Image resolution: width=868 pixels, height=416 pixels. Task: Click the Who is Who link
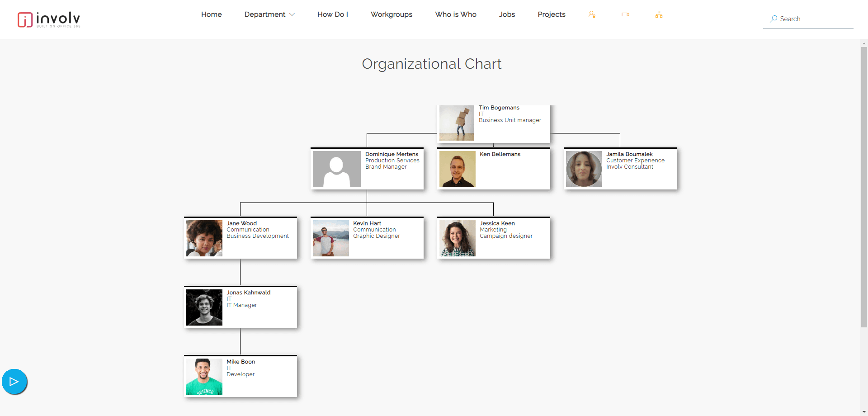tap(455, 14)
